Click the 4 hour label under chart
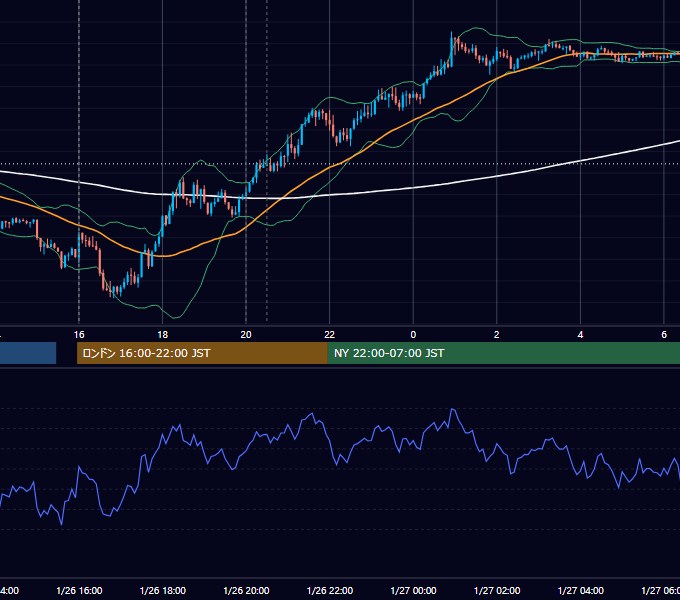Image resolution: width=680 pixels, height=600 pixels. 580,335
